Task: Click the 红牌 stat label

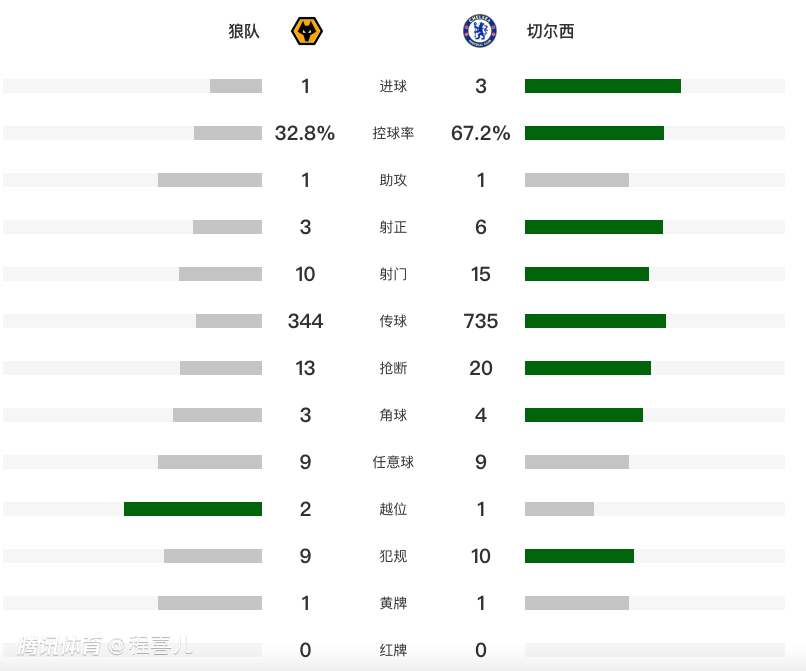Action: [x=393, y=650]
